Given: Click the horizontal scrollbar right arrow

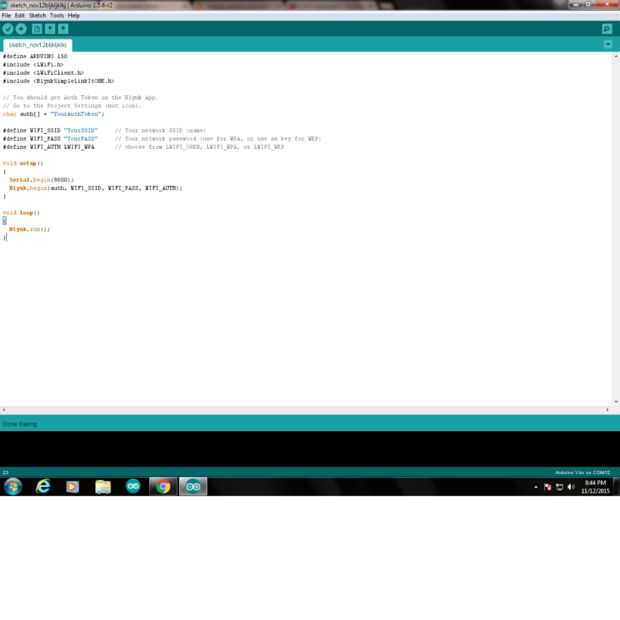Looking at the screenshot, I should [607, 410].
